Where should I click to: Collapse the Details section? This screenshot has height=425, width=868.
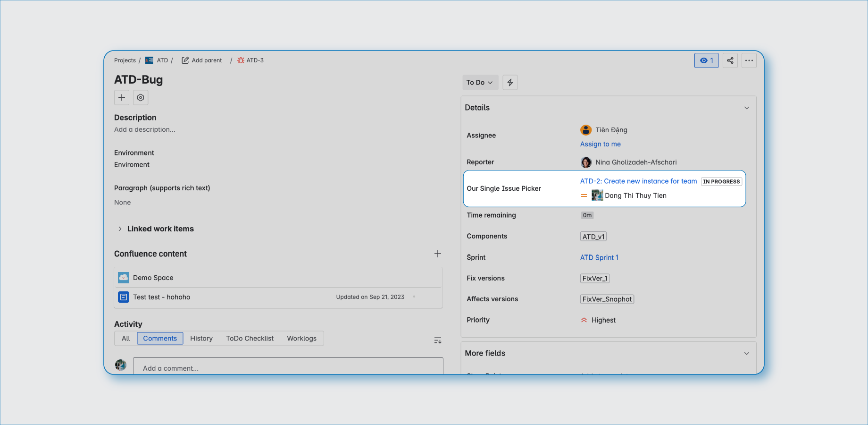click(746, 108)
